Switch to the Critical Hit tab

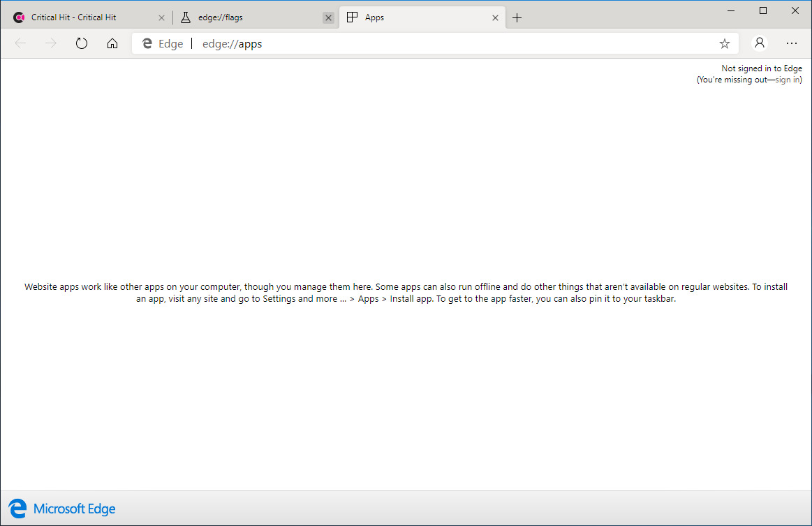point(77,17)
